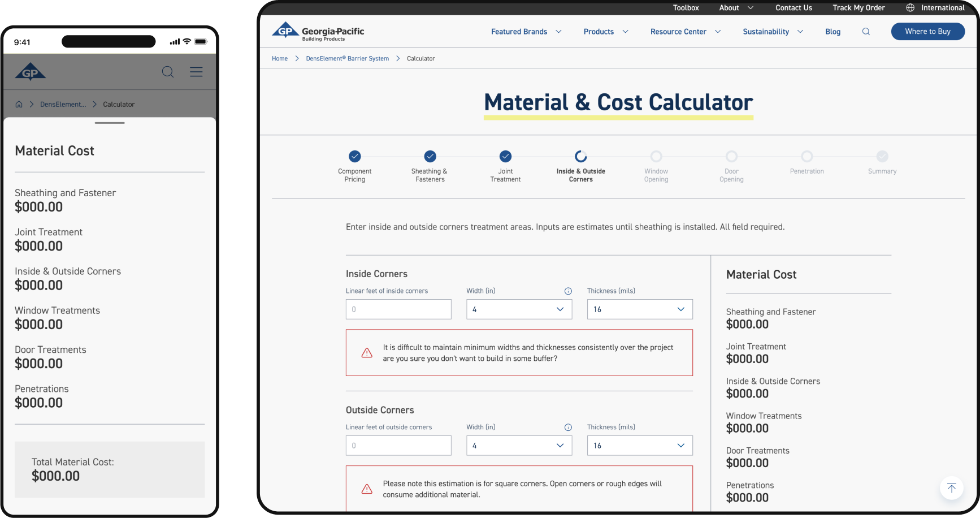
Task: Click the Outside Corners section heading
Action: coord(380,410)
